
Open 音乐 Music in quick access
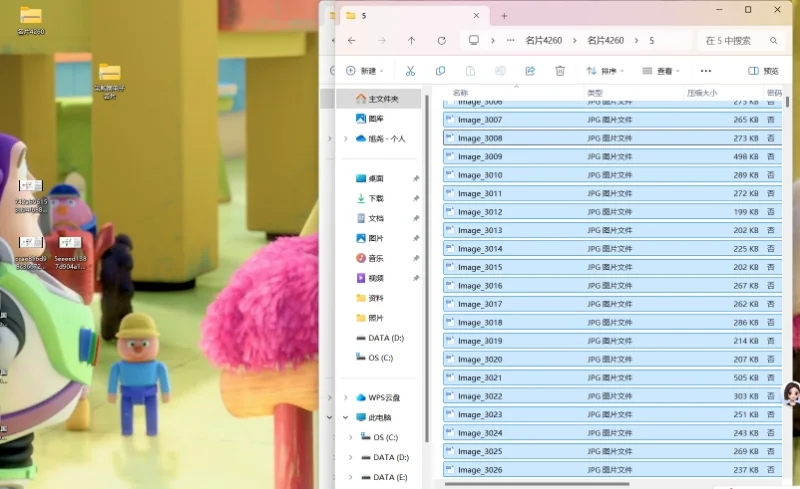coord(369,258)
